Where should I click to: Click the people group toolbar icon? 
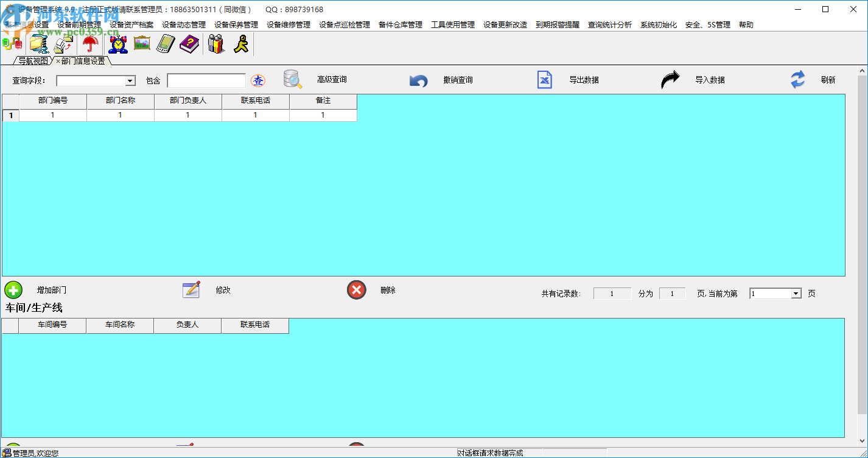(x=216, y=44)
